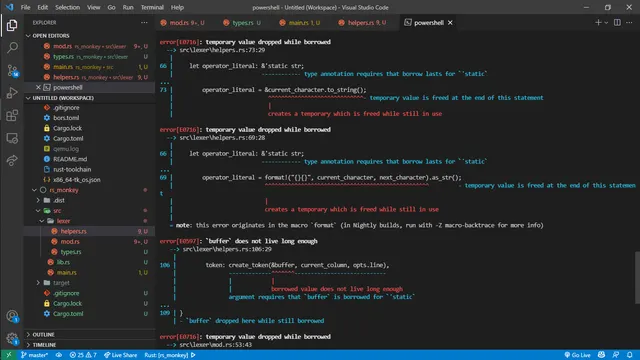Open the Help menu

[177, 7]
